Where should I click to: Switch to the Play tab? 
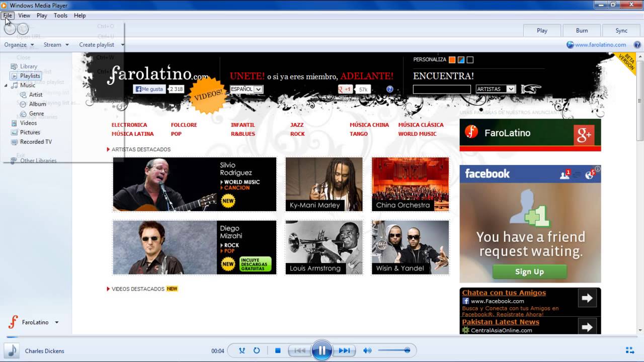coord(542,31)
